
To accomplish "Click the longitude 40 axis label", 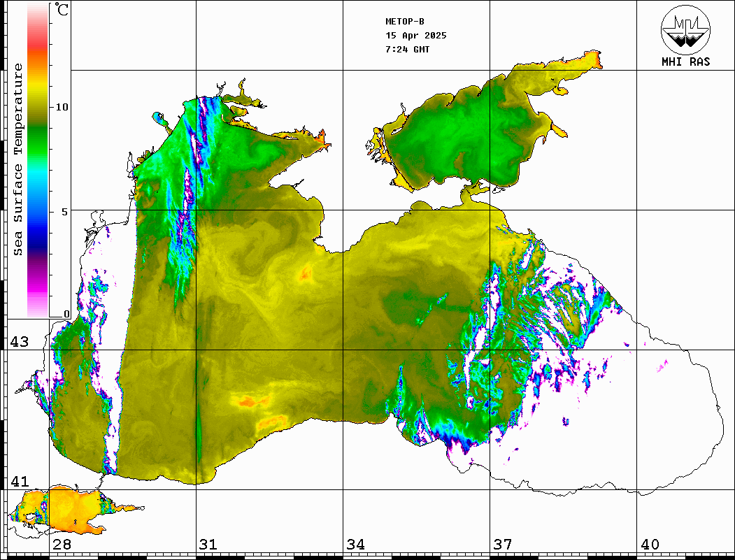I will [650, 545].
